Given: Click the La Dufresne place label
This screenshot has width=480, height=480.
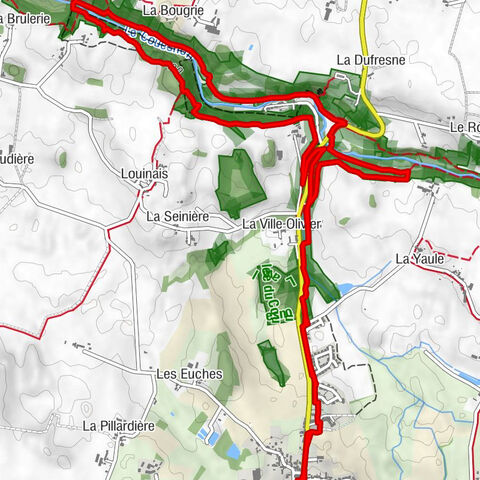Looking at the screenshot, I should [371, 60].
